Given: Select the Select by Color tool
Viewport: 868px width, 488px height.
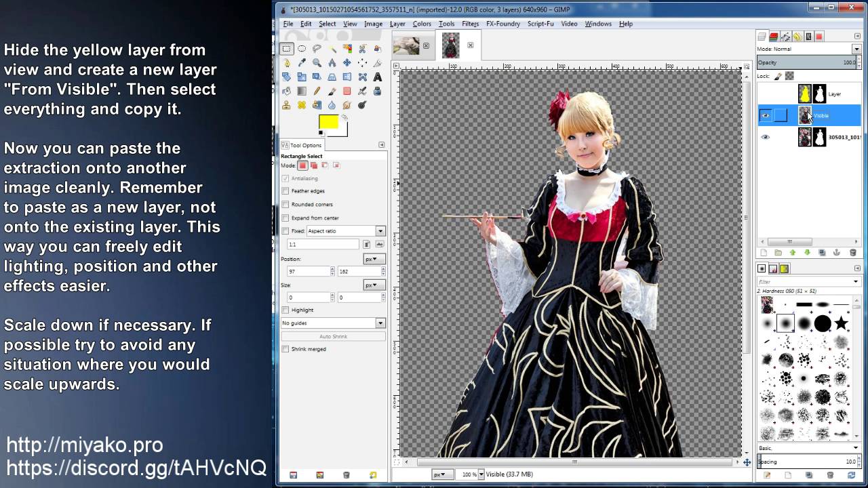Looking at the screenshot, I should click(x=347, y=48).
